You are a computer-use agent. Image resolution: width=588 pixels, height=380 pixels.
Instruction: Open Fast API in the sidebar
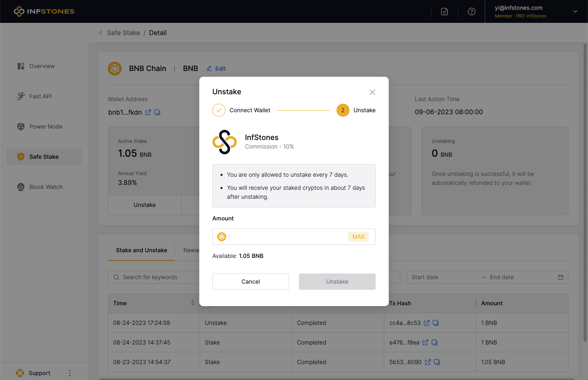[44, 96]
